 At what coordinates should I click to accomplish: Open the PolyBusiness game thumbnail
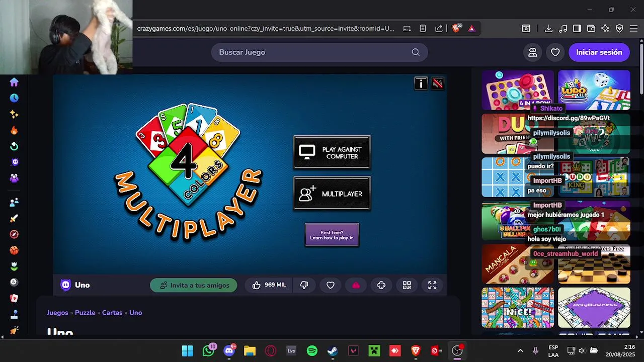point(594,308)
